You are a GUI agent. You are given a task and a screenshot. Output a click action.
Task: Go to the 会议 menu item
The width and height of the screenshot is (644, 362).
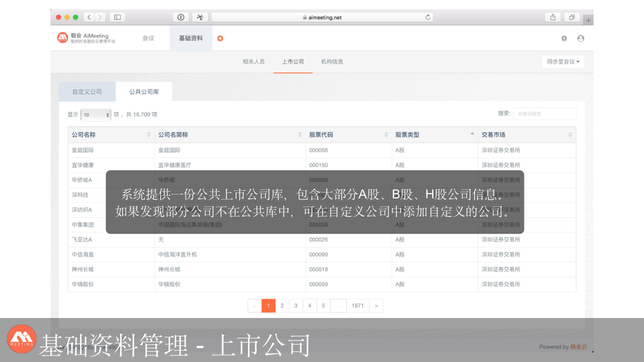point(148,39)
